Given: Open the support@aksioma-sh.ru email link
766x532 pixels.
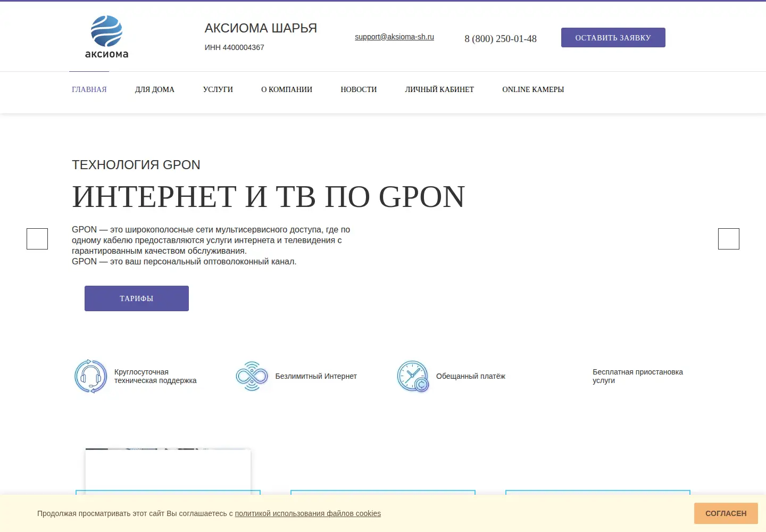Looking at the screenshot, I should click(x=395, y=37).
